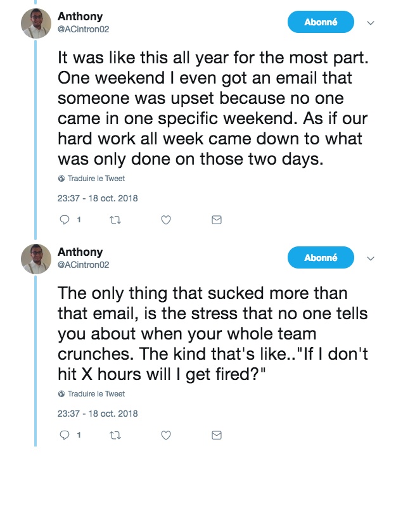Open the first tweet's chevron options menu

tap(371, 23)
